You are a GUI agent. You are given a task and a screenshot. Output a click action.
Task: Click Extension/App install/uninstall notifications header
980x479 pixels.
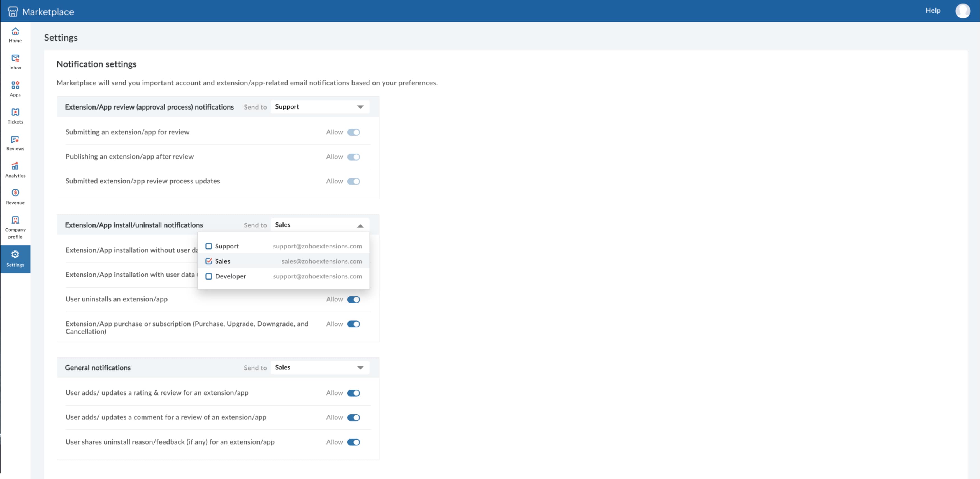(134, 225)
